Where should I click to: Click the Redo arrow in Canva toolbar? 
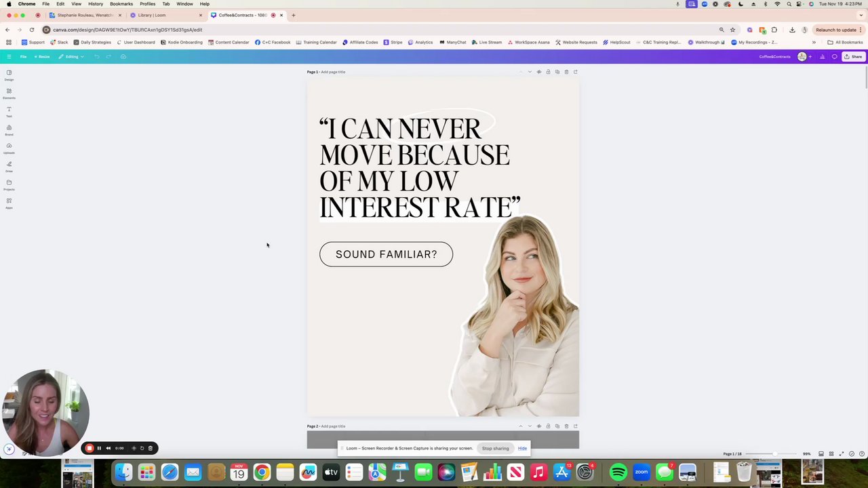[108, 56]
